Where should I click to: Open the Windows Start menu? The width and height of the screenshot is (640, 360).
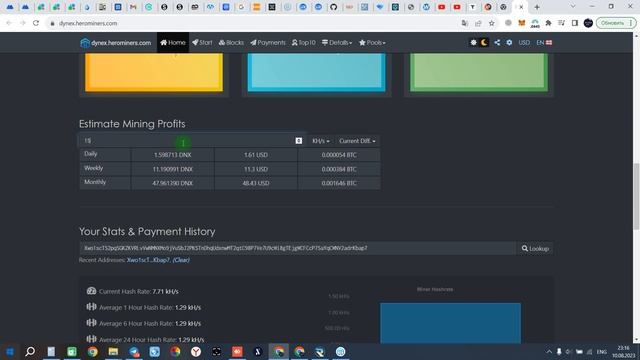[x=10, y=351]
